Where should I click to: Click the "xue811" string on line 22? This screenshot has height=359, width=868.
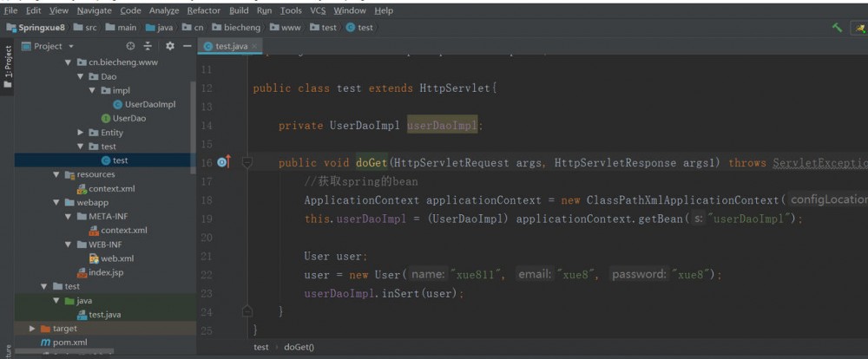tap(477, 274)
